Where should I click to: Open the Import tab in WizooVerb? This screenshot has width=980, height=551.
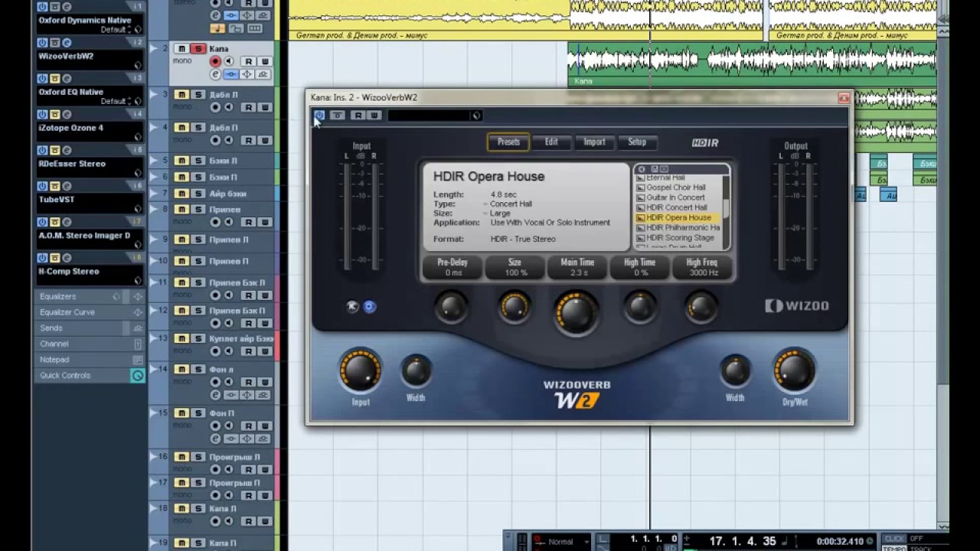[x=594, y=142]
